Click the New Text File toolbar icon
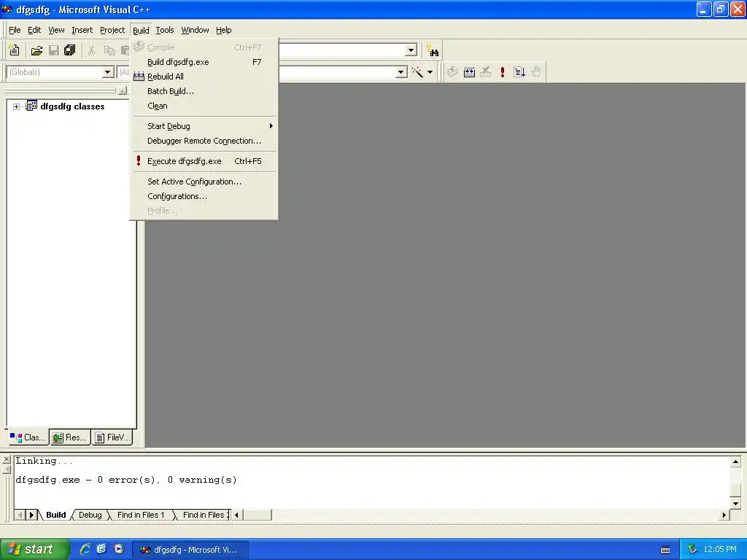Image resolution: width=747 pixels, height=560 pixels. 15,50
